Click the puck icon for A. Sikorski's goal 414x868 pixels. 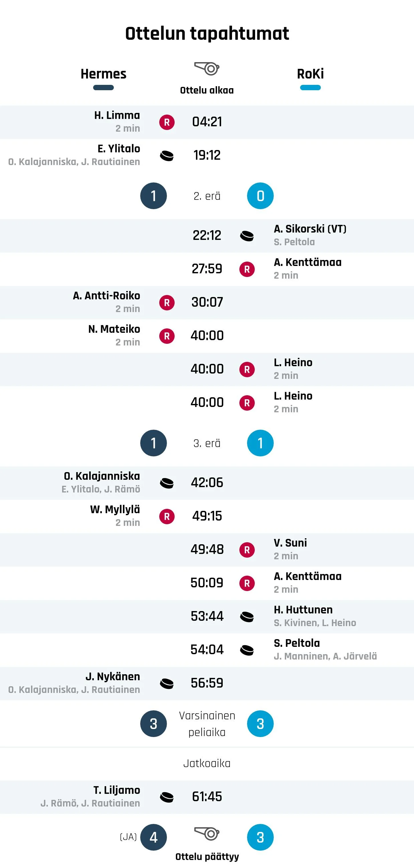click(247, 236)
